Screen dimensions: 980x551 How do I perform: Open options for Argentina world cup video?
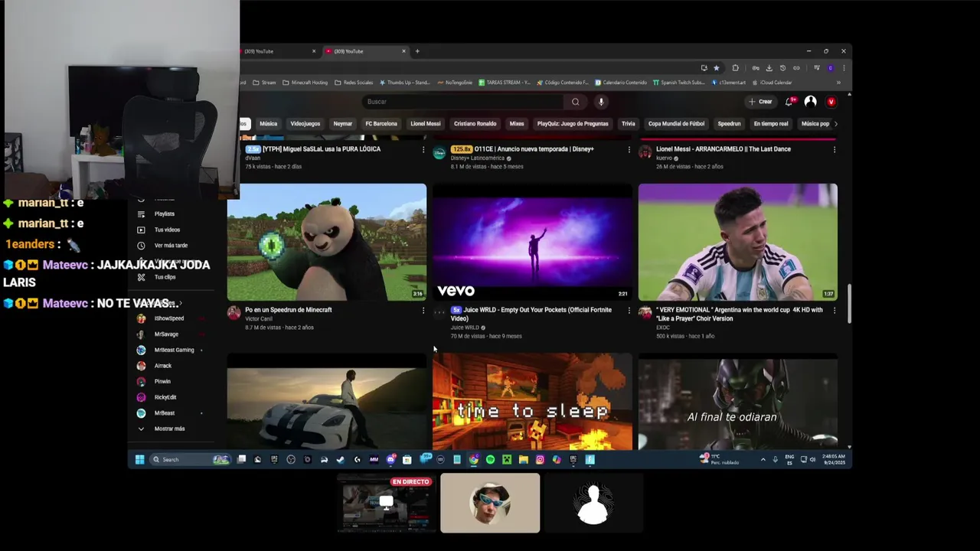(835, 311)
